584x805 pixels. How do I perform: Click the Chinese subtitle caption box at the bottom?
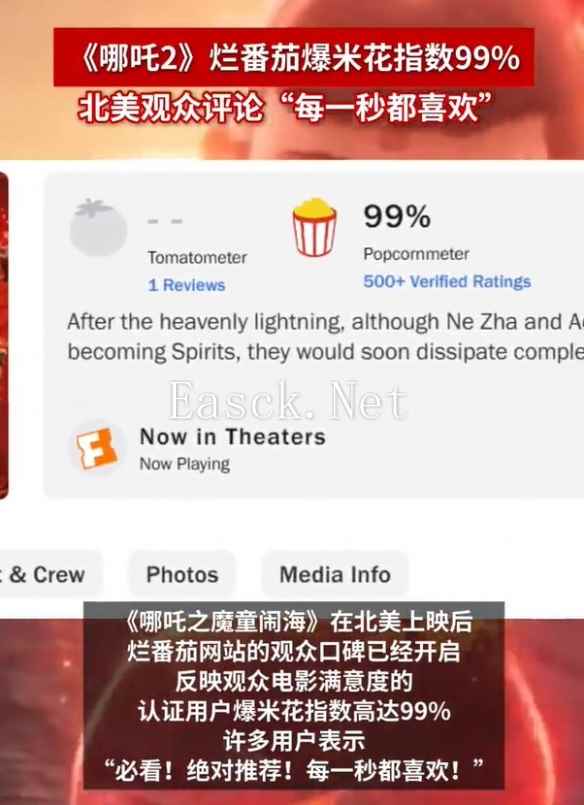pyautogui.click(x=294, y=696)
